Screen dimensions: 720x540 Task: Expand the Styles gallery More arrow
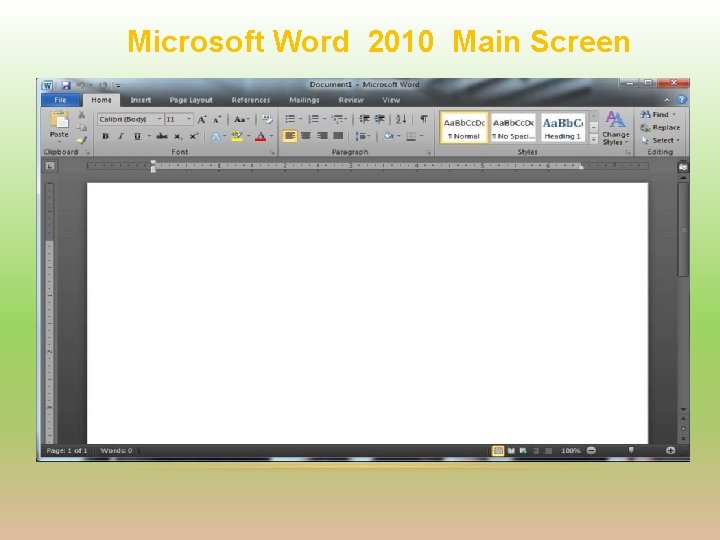(x=594, y=139)
